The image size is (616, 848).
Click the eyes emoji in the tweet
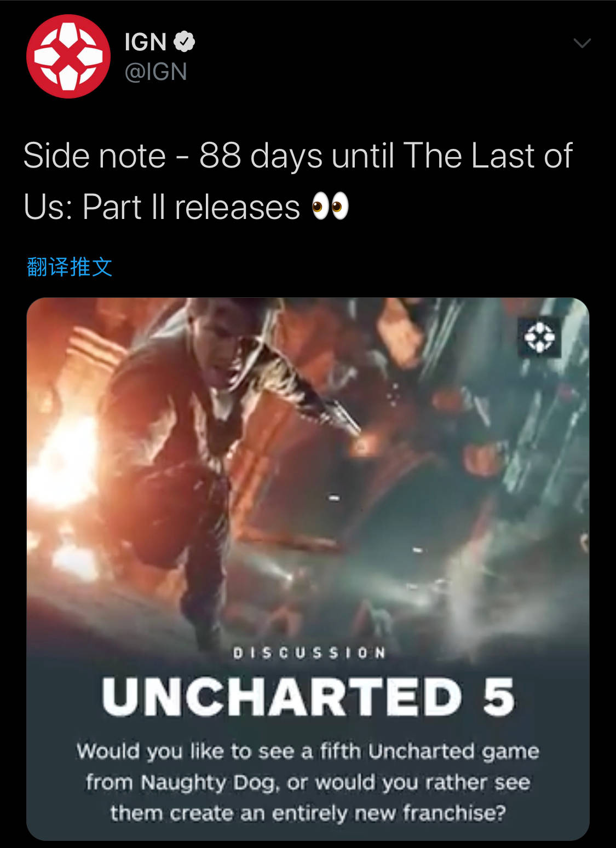330,206
